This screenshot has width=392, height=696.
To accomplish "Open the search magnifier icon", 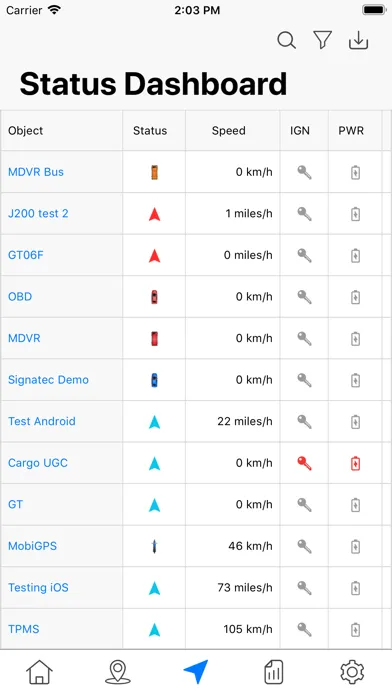I will [287, 40].
